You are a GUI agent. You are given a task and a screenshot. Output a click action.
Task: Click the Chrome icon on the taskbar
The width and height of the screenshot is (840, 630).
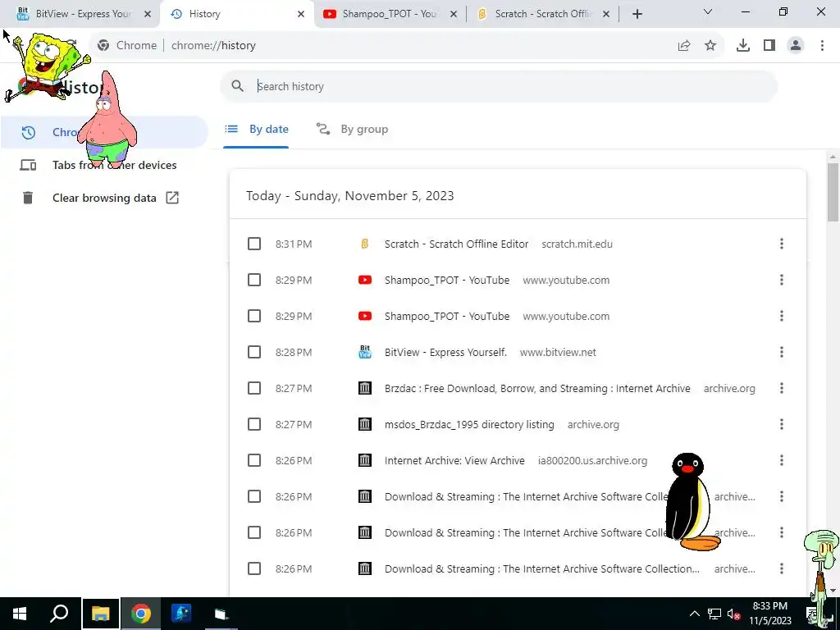click(x=141, y=614)
